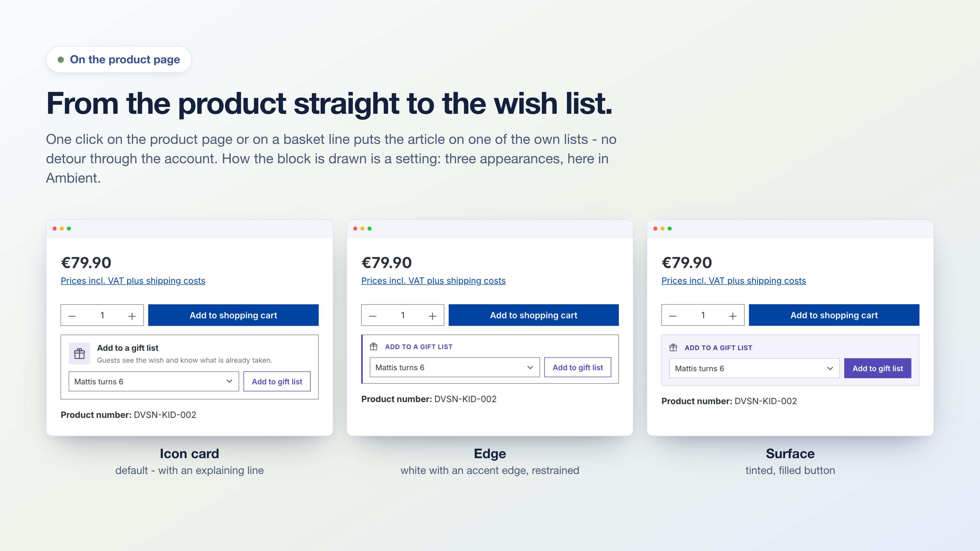Click the gift icon in Icon card block
Viewport: 980px width, 551px height.
[x=79, y=354]
